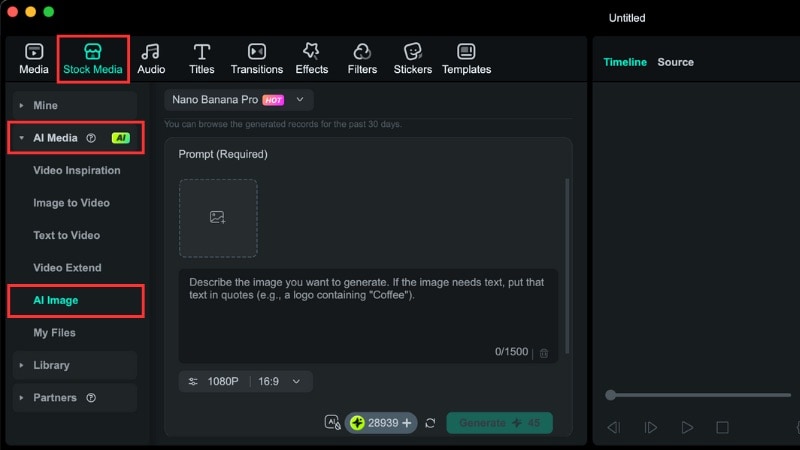Click the Generate button
Image resolution: width=800 pixels, height=450 pixels.
click(499, 423)
